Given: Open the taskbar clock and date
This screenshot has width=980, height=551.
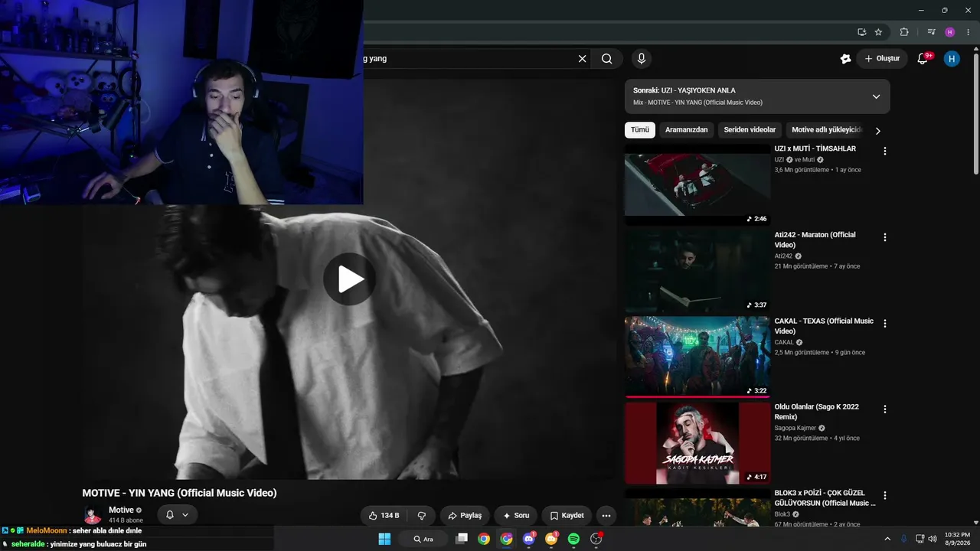Looking at the screenshot, I should coord(957,539).
